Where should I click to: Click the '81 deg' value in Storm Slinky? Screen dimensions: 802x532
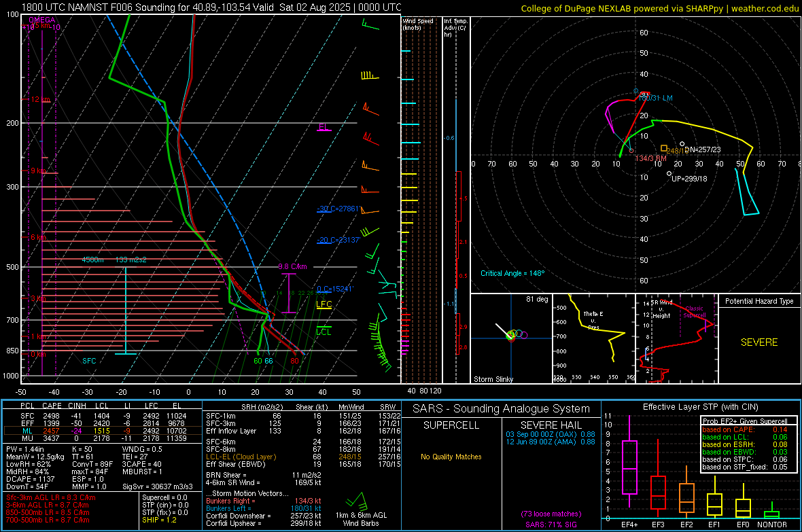(537, 299)
